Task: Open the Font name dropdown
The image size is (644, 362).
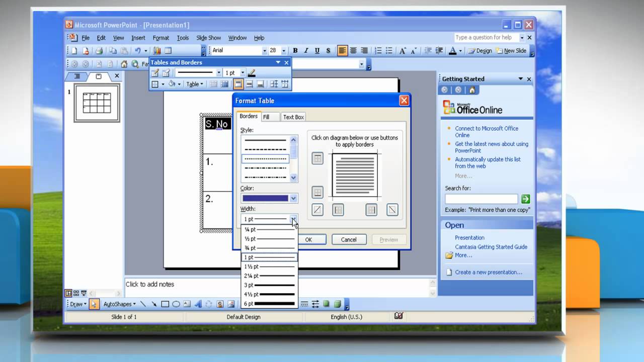Action: 265,51
